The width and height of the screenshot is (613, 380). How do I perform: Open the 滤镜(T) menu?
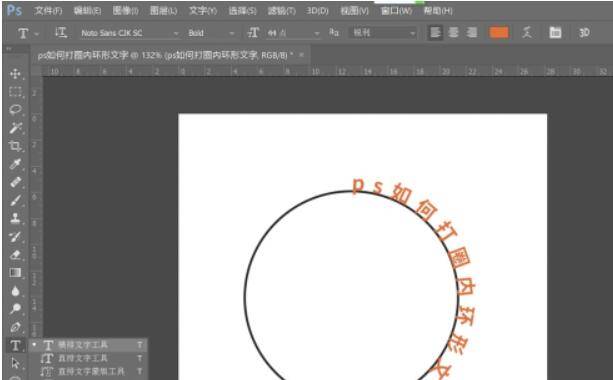tap(281, 11)
